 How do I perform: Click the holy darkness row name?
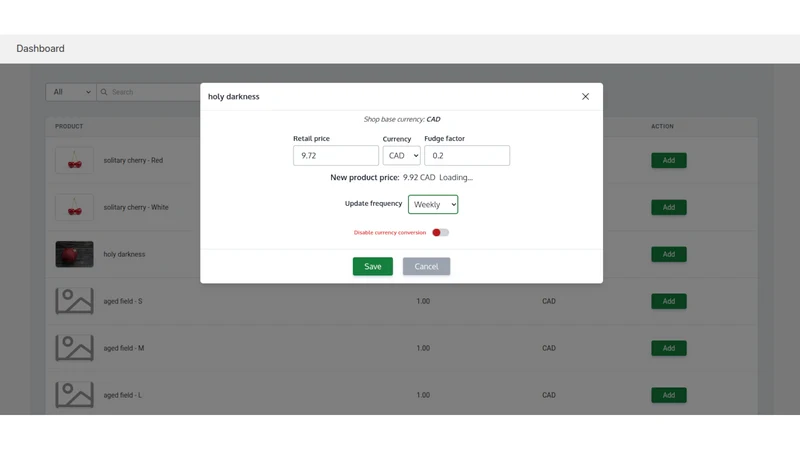click(x=124, y=254)
